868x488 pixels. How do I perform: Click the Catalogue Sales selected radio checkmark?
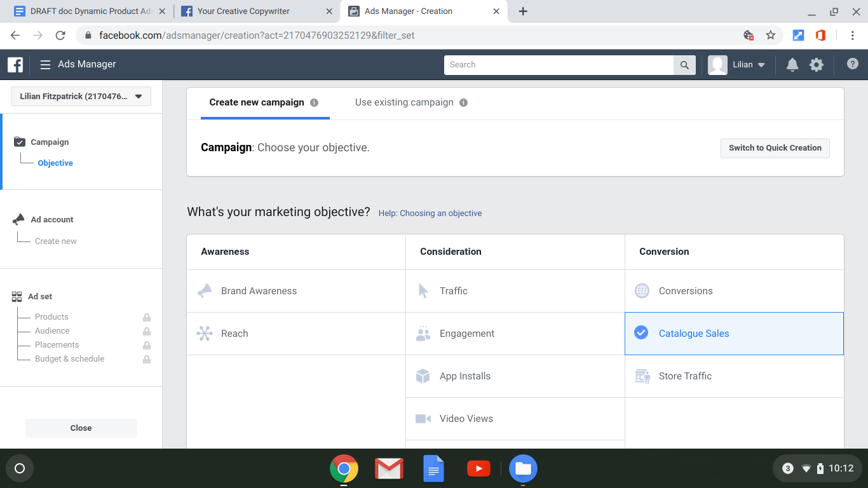642,333
